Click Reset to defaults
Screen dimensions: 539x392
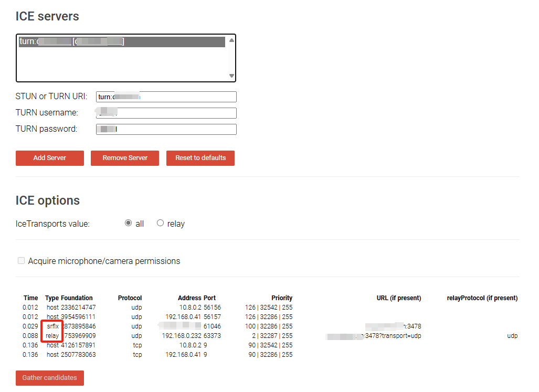[200, 158]
